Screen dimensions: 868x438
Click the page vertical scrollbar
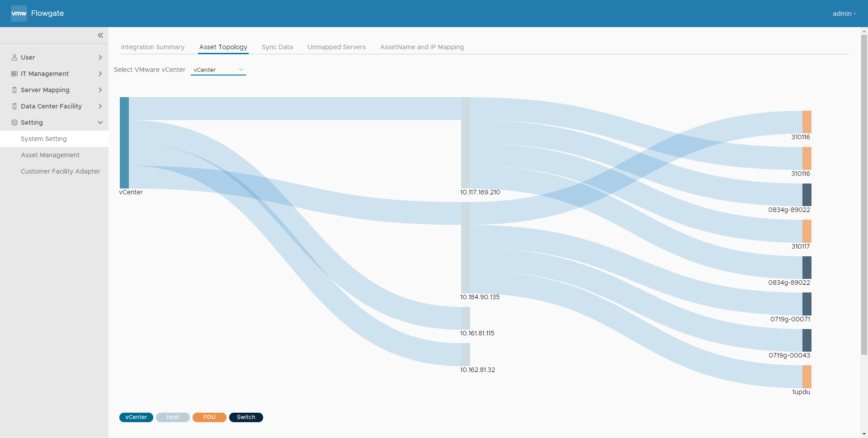864,194
